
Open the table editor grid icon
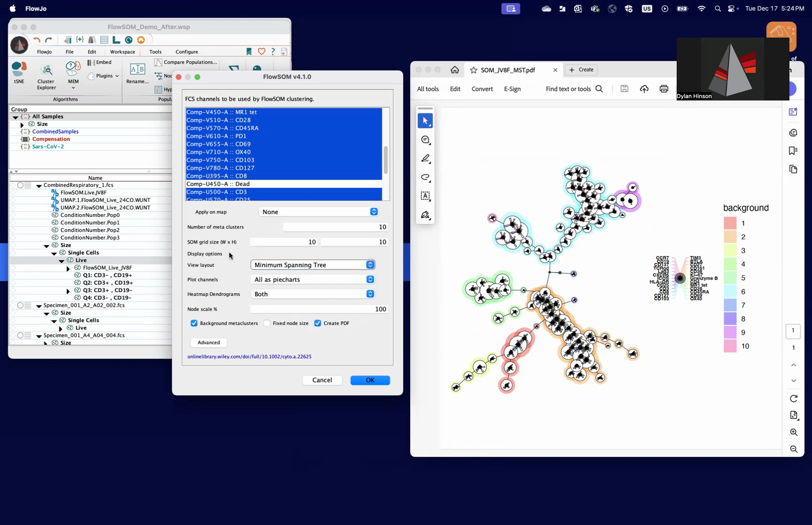(104, 40)
